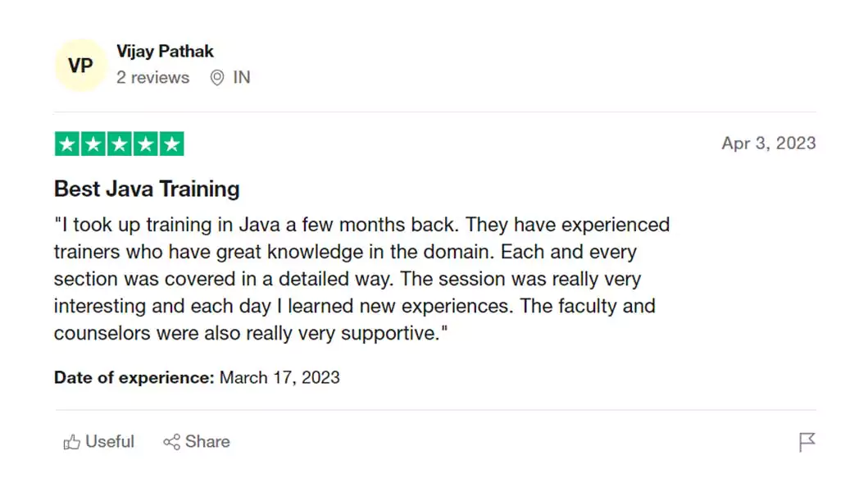The image size is (868, 483).
Task: Click the March 17, 2023 experience date
Action: 279,378
